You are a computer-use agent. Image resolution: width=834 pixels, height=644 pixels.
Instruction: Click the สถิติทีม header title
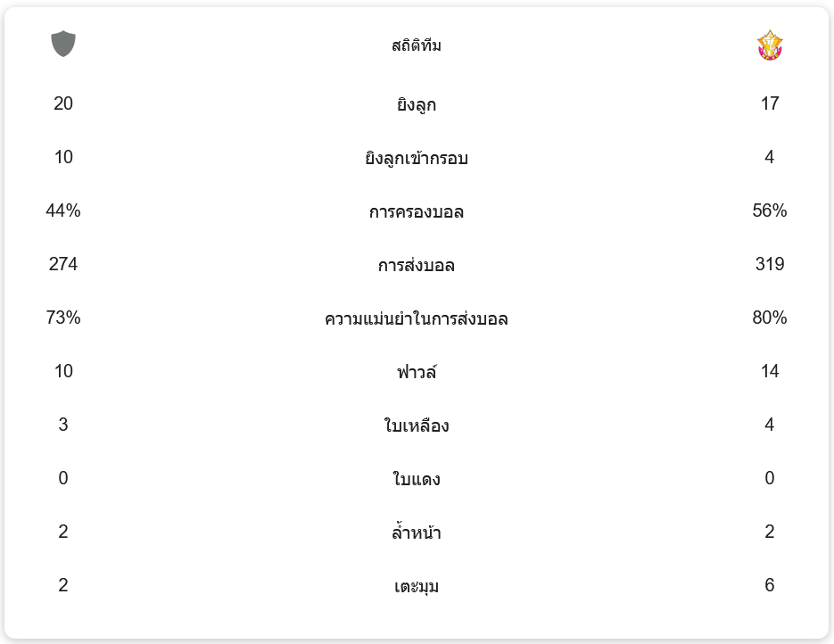[x=417, y=45]
